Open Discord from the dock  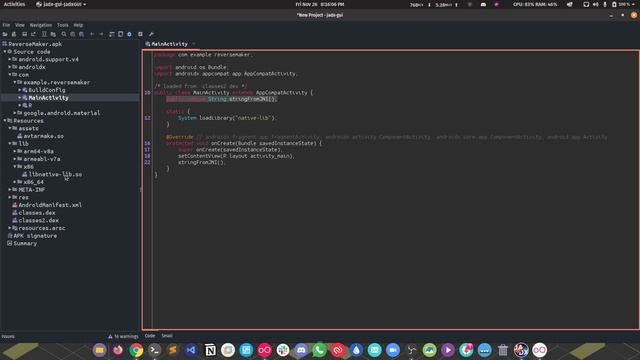click(301, 350)
